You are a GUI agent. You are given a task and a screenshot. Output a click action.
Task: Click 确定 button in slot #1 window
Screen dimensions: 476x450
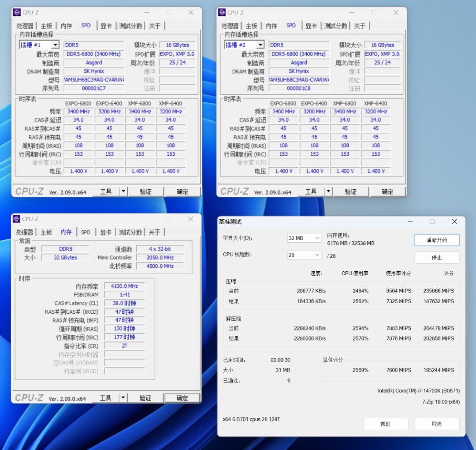pos(182,191)
